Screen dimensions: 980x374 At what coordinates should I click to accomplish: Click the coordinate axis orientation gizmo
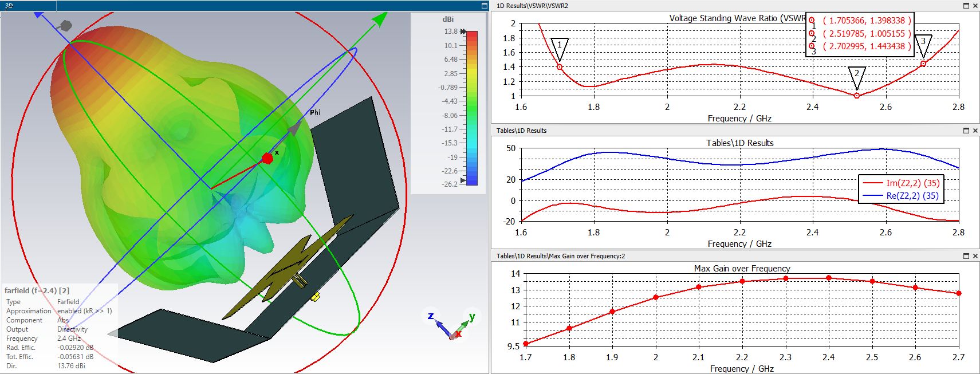[x=452, y=326]
